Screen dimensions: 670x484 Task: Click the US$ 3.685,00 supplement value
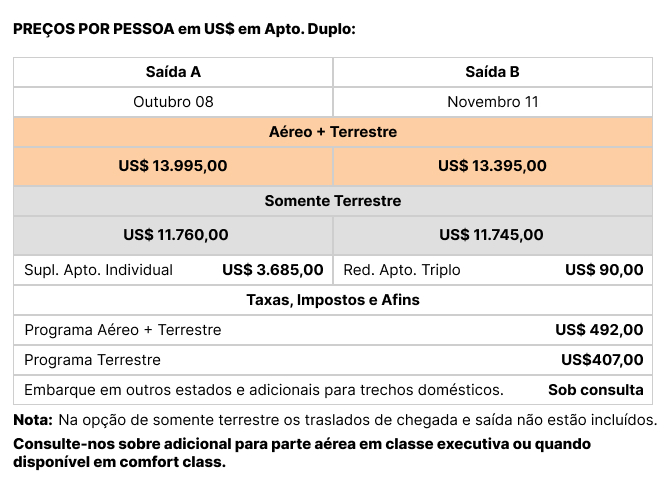[273, 270]
